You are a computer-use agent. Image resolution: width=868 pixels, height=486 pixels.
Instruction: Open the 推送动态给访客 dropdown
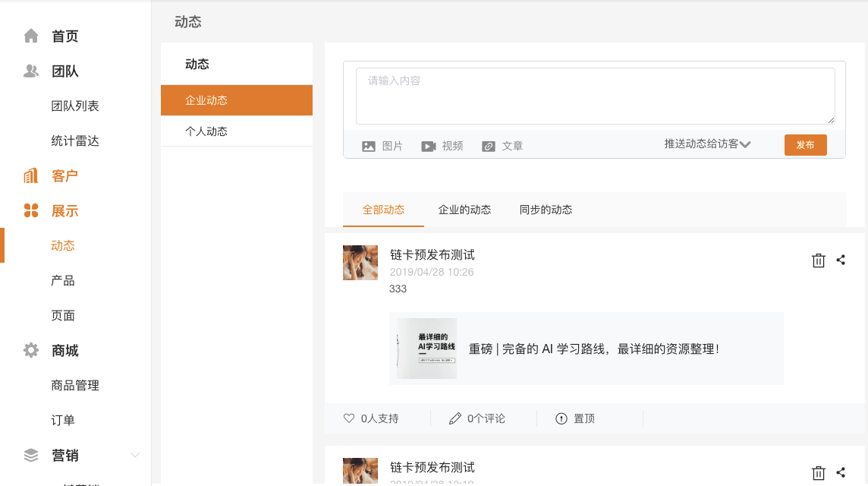click(x=707, y=144)
